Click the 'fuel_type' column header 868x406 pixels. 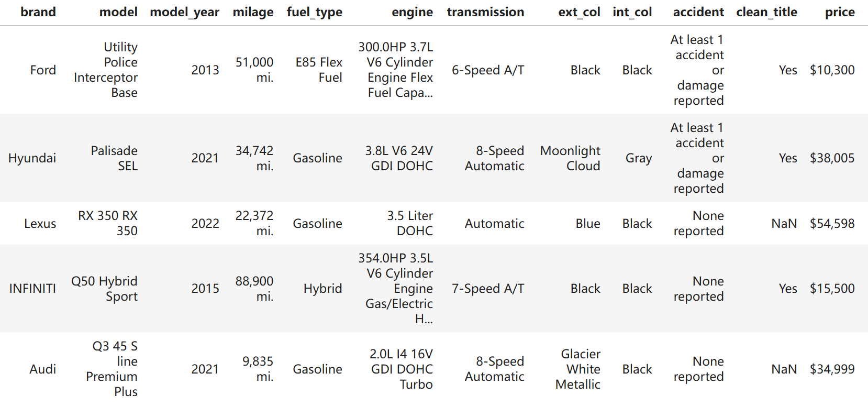tap(314, 12)
